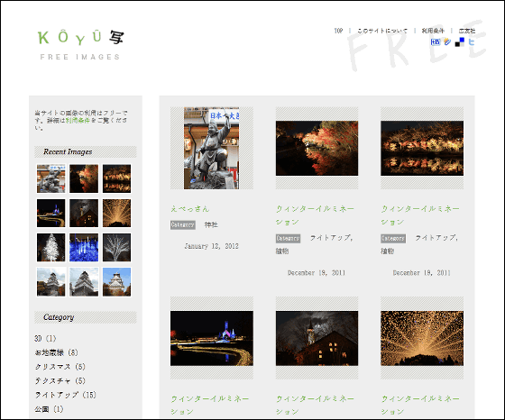Open the ウィンターイルミネーション title under church photo
The width and height of the screenshot is (505, 420).
tap(315, 406)
